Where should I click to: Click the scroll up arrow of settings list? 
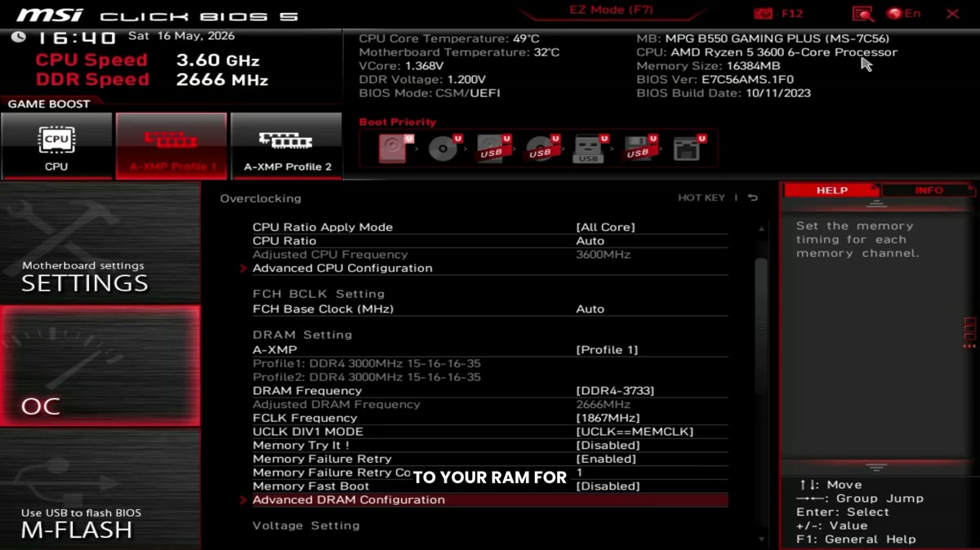pos(761,230)
